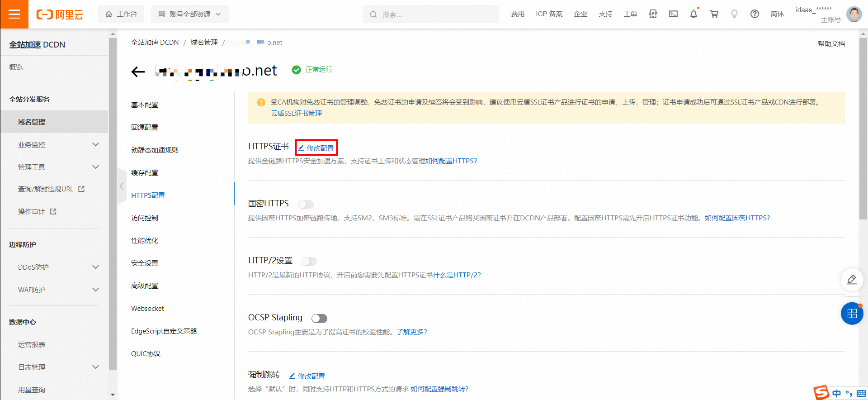Open the notifications bell
This screenshot has height=400, width=868.
[x=693, y=14]
